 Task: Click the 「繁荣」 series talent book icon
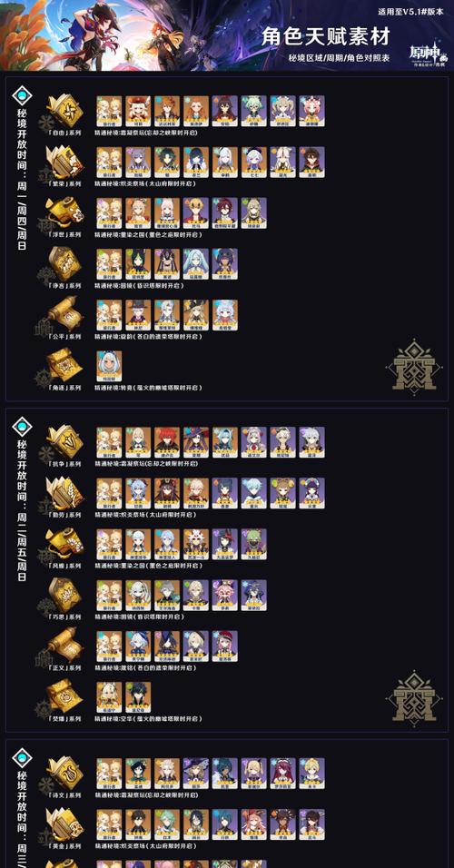[64, 161]
